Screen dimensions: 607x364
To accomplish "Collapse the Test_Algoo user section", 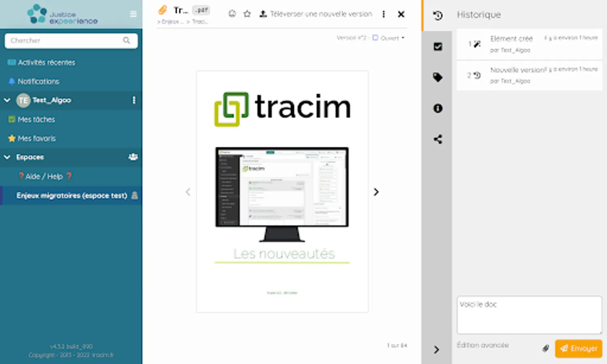I will point(6,100).
